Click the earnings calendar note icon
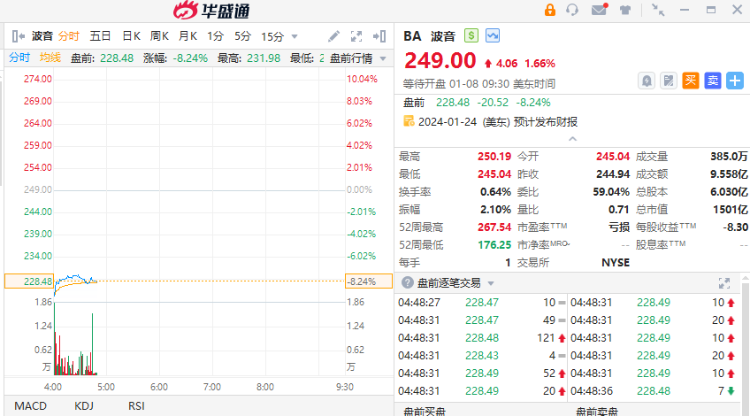Screen dimensions: 750x416 [x=408, y=121]
